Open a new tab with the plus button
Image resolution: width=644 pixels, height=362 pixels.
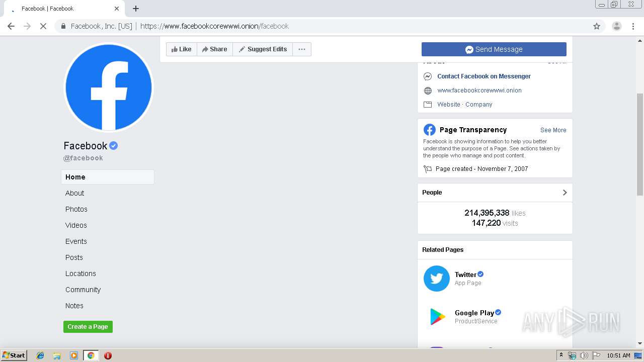(x=136, y=9)
